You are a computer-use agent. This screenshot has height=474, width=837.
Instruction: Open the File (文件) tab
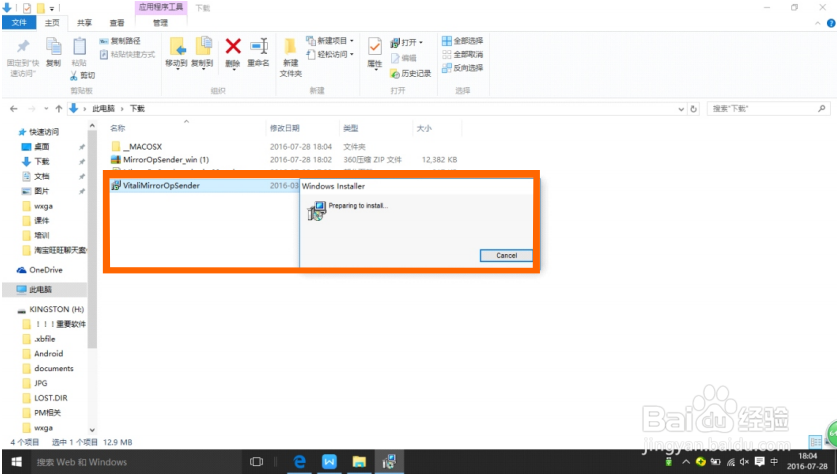(19, 22)
